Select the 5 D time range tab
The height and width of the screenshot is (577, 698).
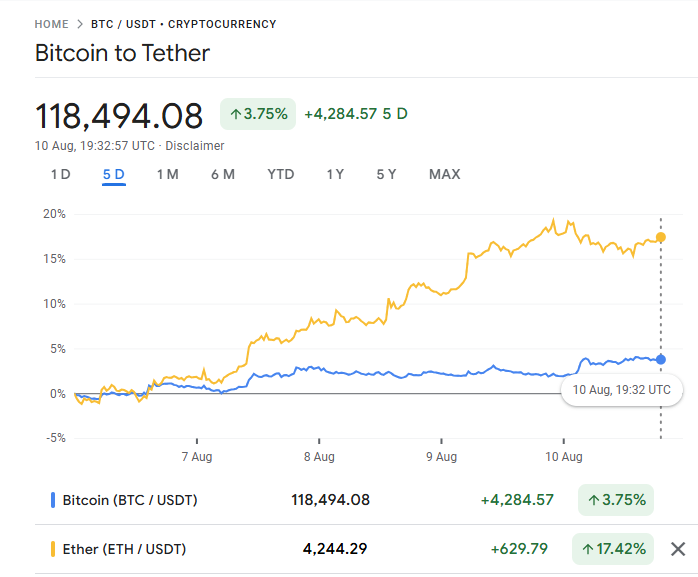[x=113, y=174]
